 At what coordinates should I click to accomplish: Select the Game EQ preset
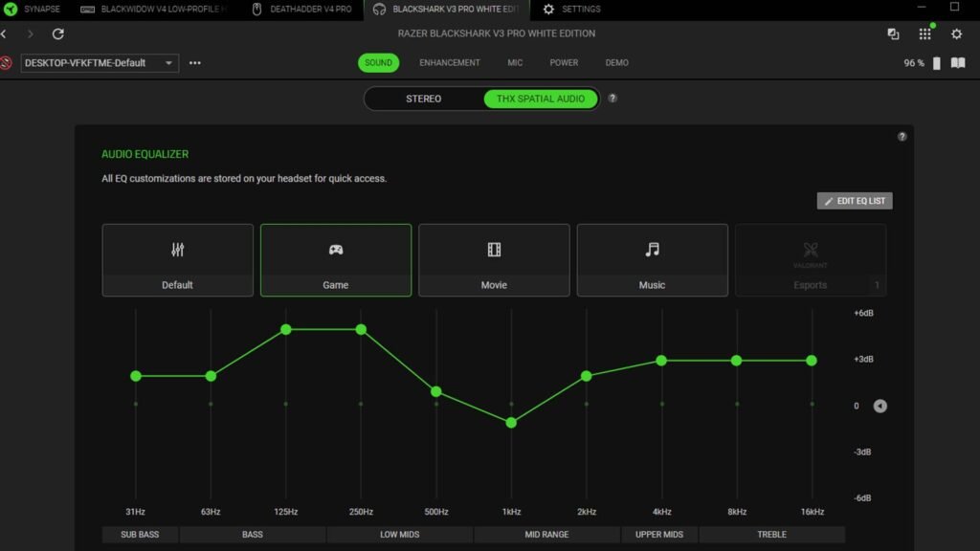(x=336, y=260)
